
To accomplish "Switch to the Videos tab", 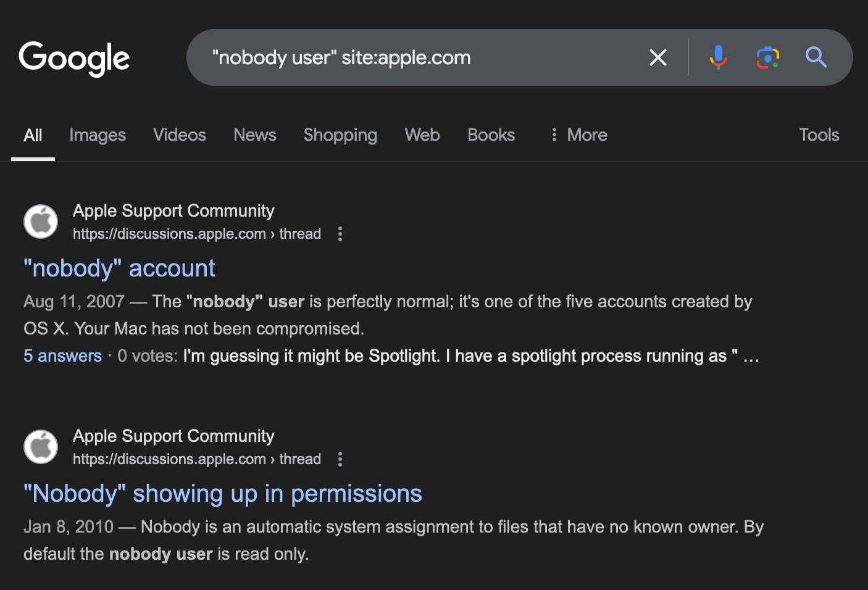I will [x=180, y=135].
